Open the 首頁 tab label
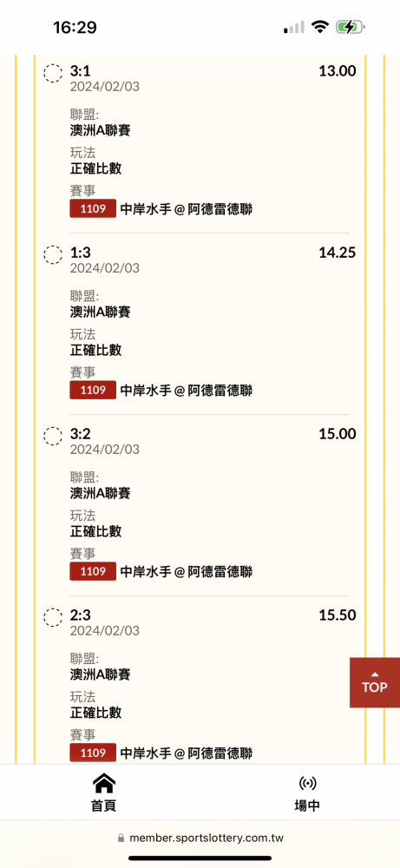Viewport: 400px width, 868px height. (103, 806)
